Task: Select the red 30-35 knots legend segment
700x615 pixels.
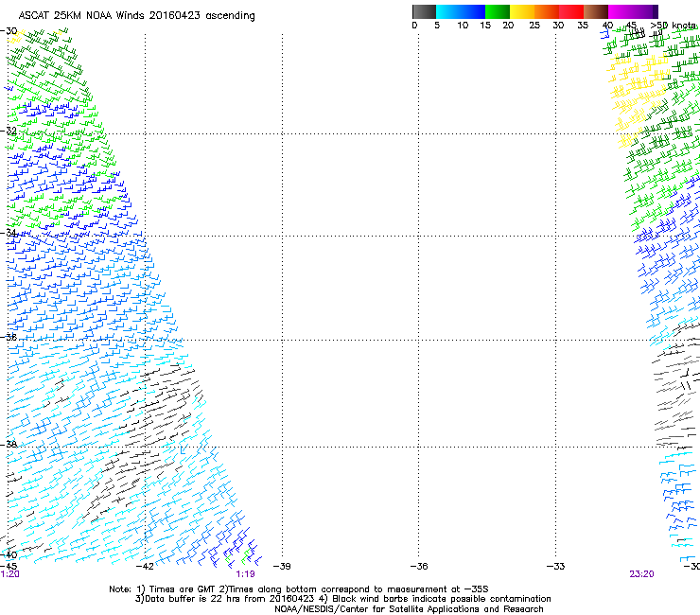Action: tap(571, 11)
